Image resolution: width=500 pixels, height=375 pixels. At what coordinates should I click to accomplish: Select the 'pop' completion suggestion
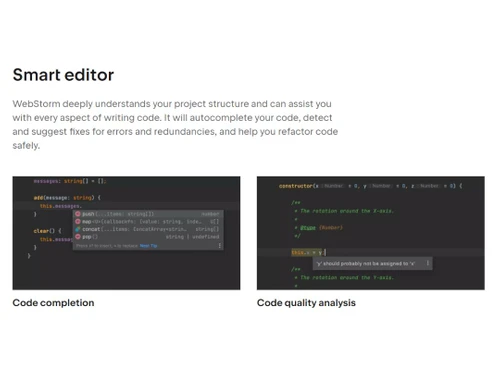pyautogui.click(x=148, y=237)
